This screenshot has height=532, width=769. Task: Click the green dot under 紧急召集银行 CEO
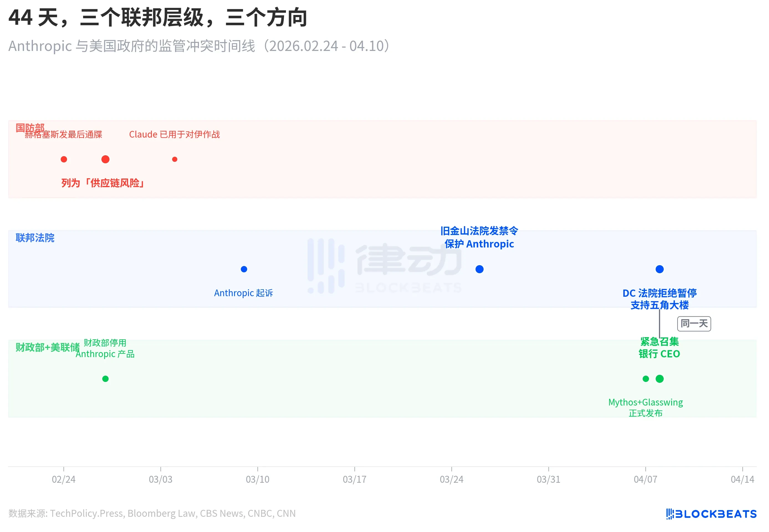(660, 379)
